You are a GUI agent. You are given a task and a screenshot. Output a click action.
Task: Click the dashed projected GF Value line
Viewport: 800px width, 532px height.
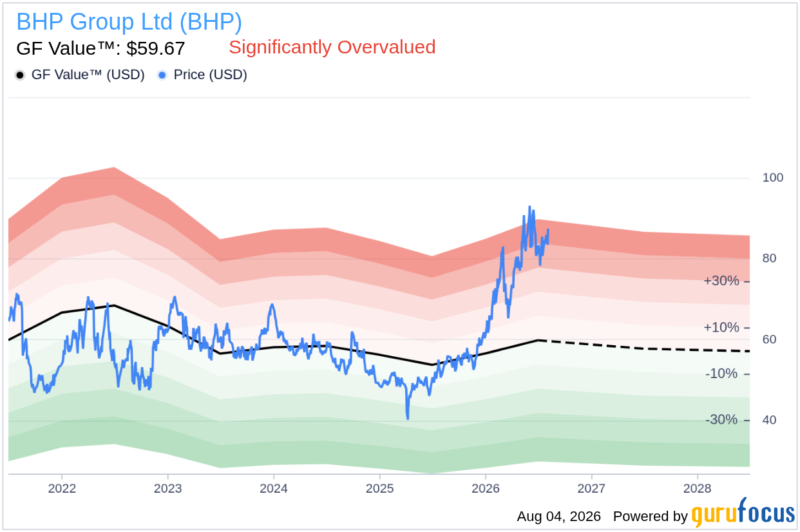644,348
